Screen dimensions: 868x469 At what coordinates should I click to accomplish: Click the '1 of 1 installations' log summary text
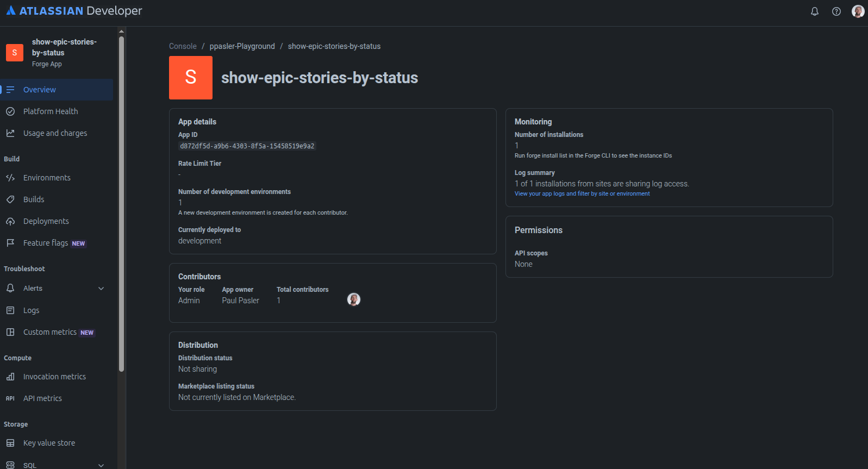(602, 184)
